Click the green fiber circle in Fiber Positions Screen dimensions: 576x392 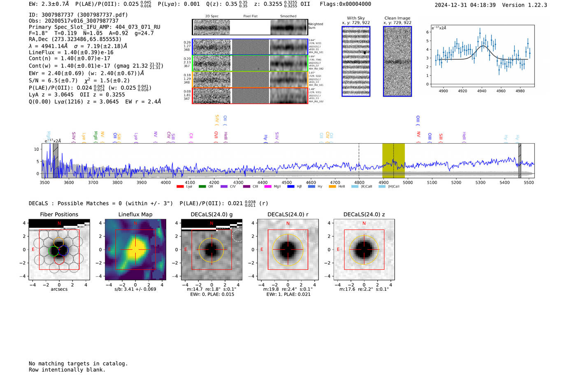pyautogui.click(x=54, y=251)
